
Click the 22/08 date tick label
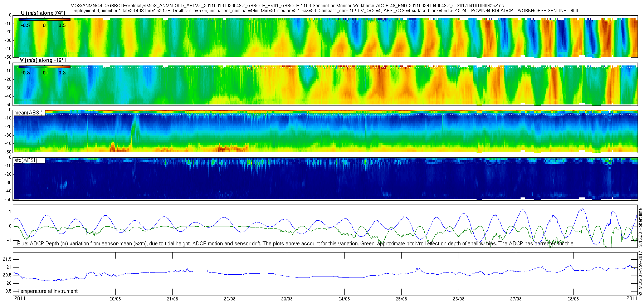(230, 299)
